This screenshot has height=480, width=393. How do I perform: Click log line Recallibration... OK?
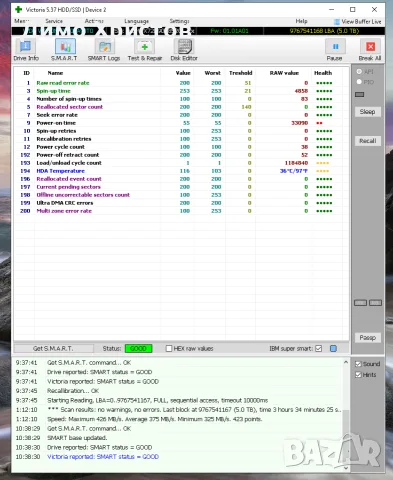pos(73,391)
